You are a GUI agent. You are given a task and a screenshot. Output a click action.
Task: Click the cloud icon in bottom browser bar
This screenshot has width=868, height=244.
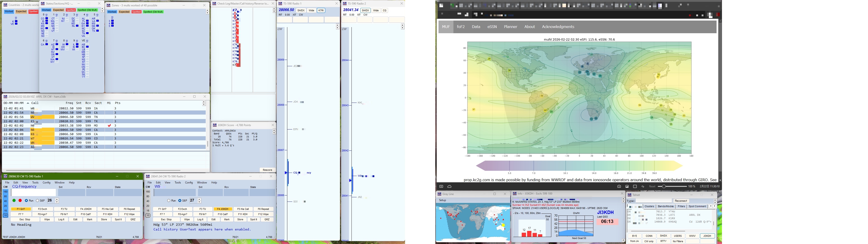pyautogui.click(x=450, y=186)
